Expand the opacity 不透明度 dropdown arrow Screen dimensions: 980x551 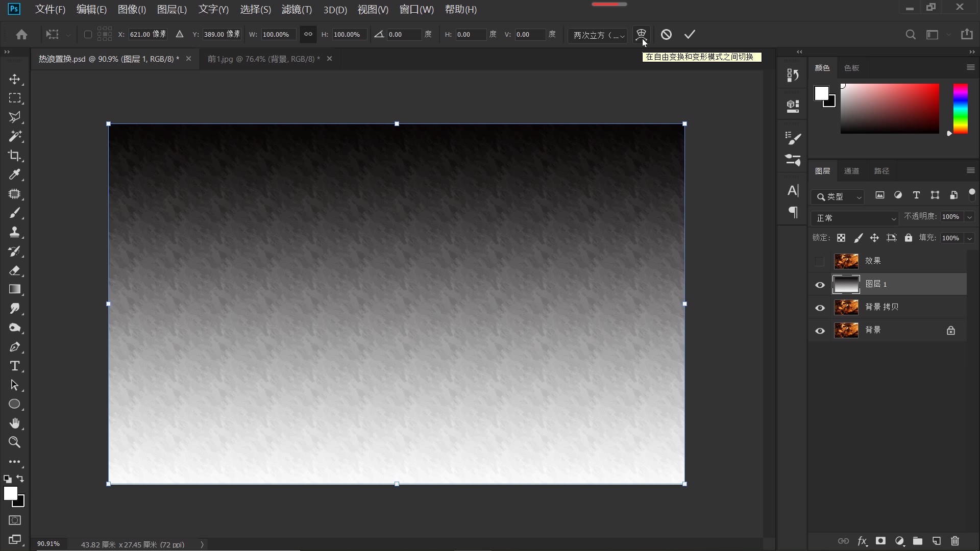[969, 217]
